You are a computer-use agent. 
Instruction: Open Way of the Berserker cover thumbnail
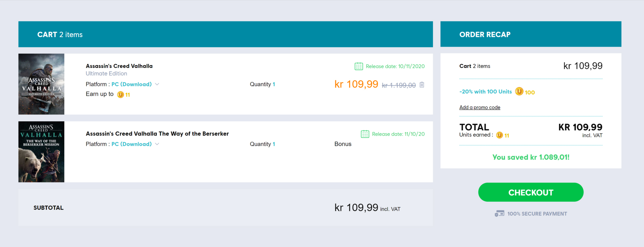(41, 152)
